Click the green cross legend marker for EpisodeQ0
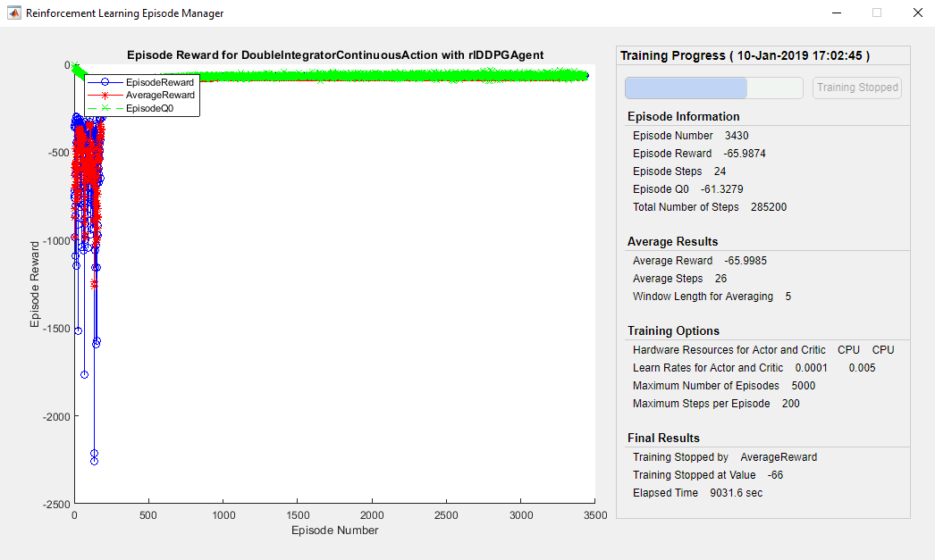This screenshot has height=560, width=935. point(105,108)
